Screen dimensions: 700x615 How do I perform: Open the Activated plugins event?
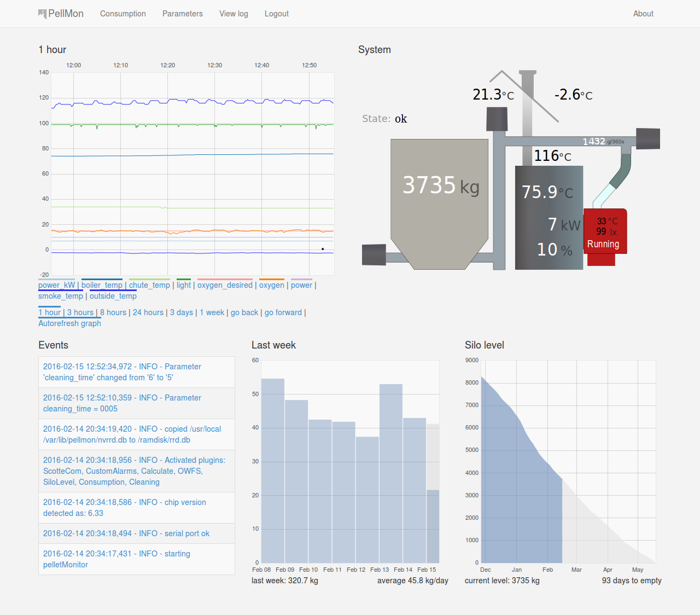137,471
